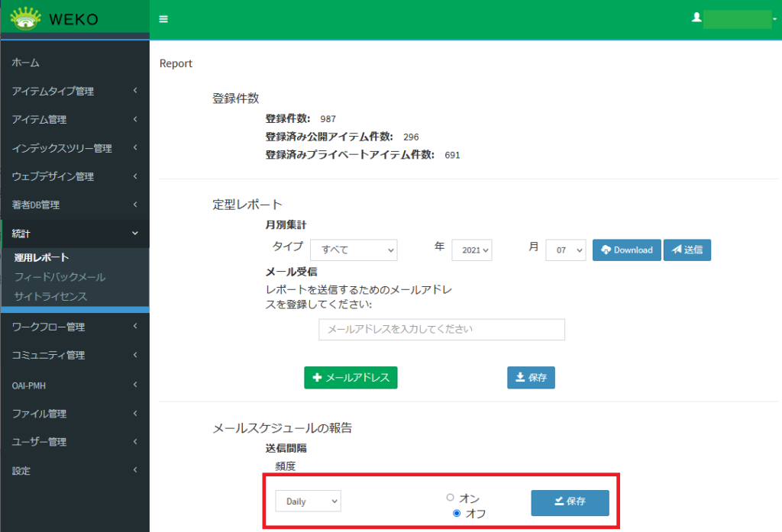
Task: Open the user account icon menu
Action: pyautogui.click(x=696, y=18)
